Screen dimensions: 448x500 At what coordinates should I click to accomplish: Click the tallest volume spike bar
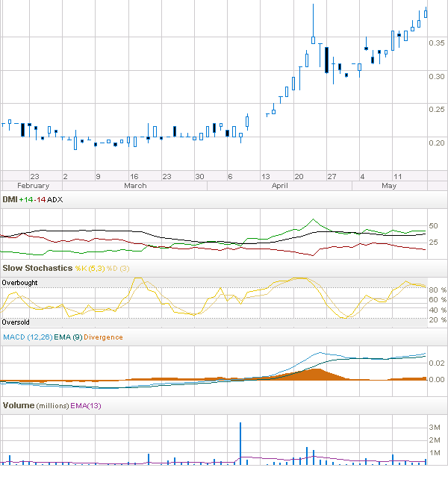(240, 444)
